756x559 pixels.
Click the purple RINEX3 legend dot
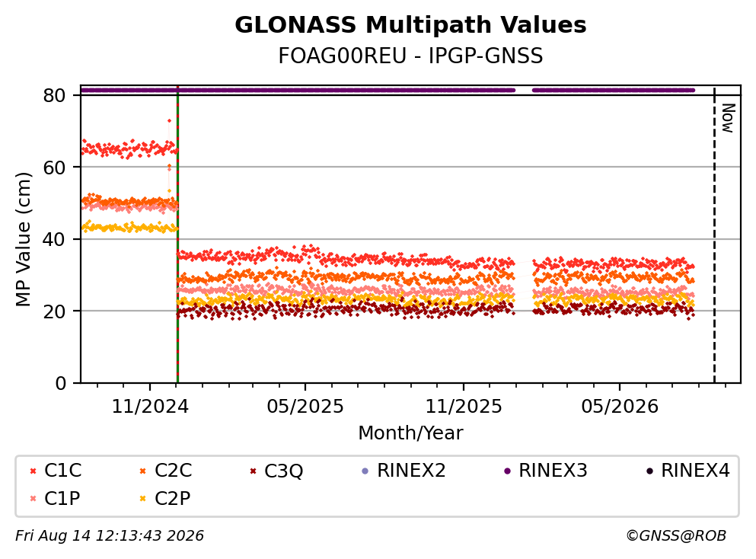pyautogui.click(x=507, y=471)
